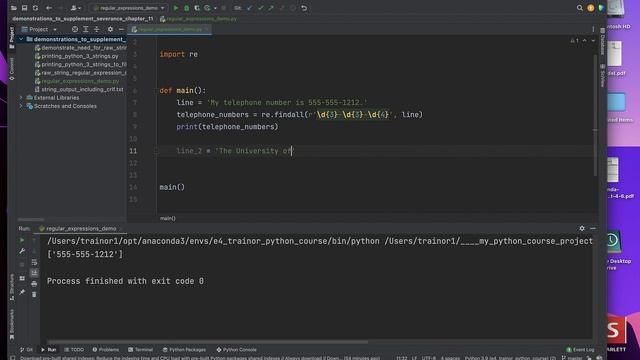This screenshot has width=640, height=360.
Task: Select raw_string_regular_expression file
Action: point(81,73)
